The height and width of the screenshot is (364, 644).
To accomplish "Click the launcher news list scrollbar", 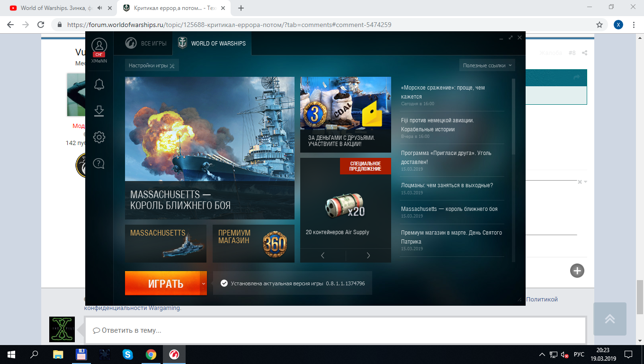I will coord(513,117).
